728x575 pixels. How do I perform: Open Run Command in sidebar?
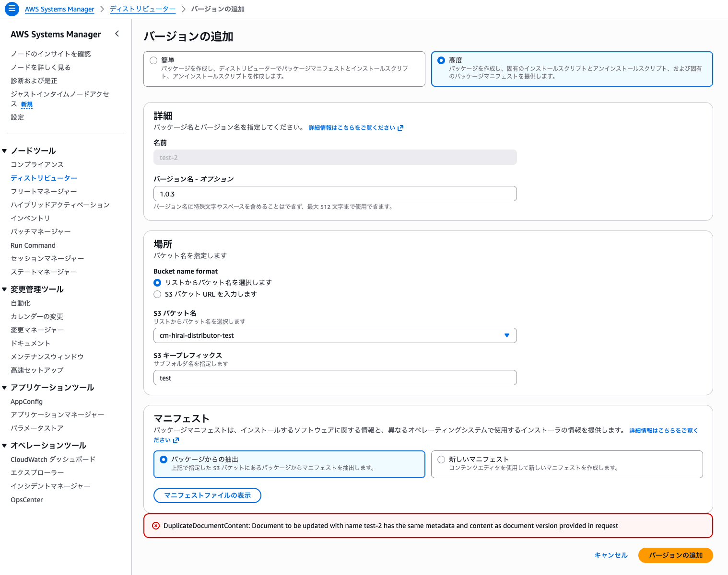33,245
